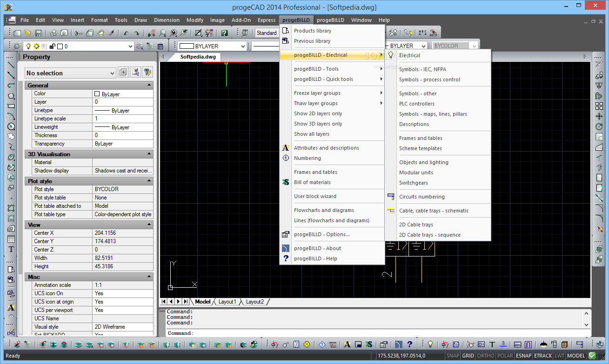This screenshot has height=364, width=609.
Task: Select the Table tool in left toolbar
Action: (11, 239)
